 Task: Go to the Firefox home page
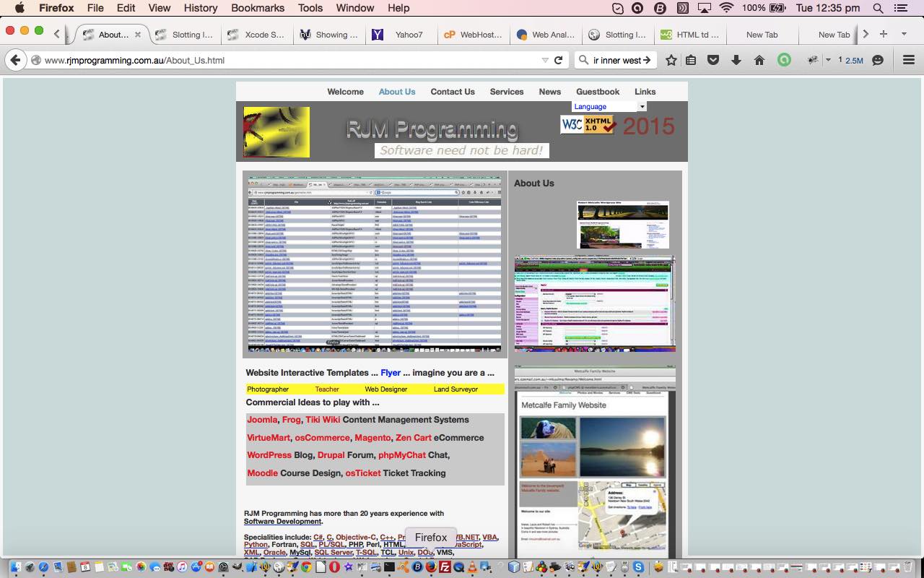pos(759,60)
